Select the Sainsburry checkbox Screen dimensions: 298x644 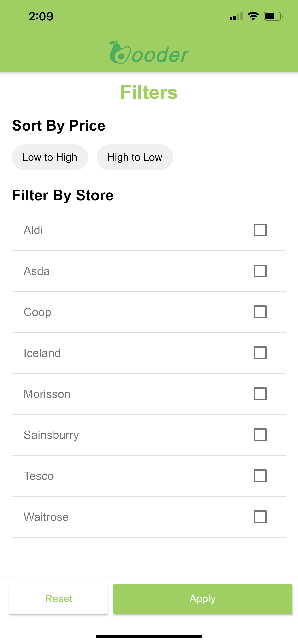coord(260,435)
